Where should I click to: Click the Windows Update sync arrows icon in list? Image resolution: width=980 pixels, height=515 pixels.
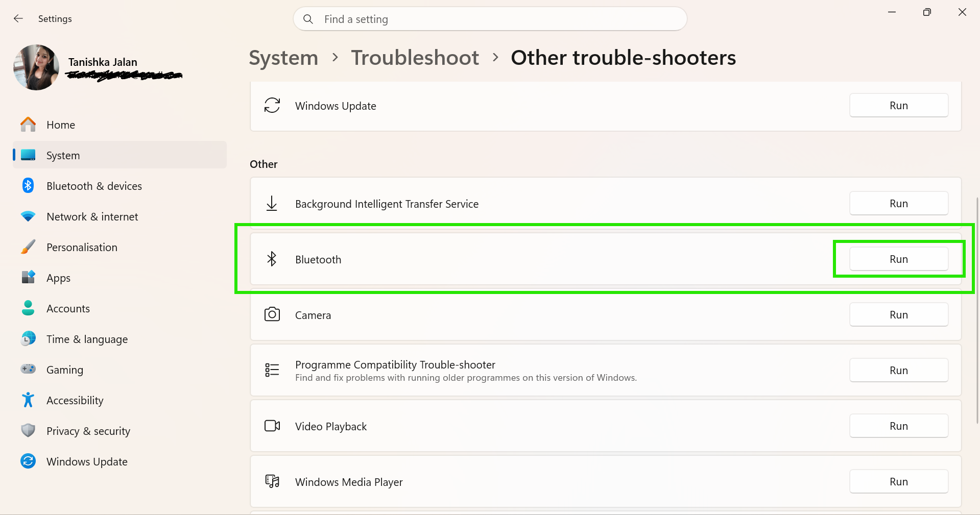click(272, 106)
